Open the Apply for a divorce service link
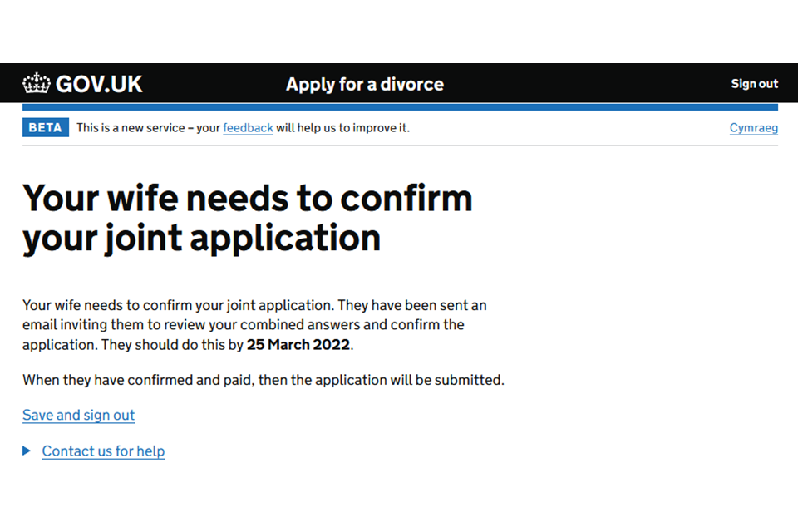The width and height of the screenshot is (798, 532). [x=364, y=84]
